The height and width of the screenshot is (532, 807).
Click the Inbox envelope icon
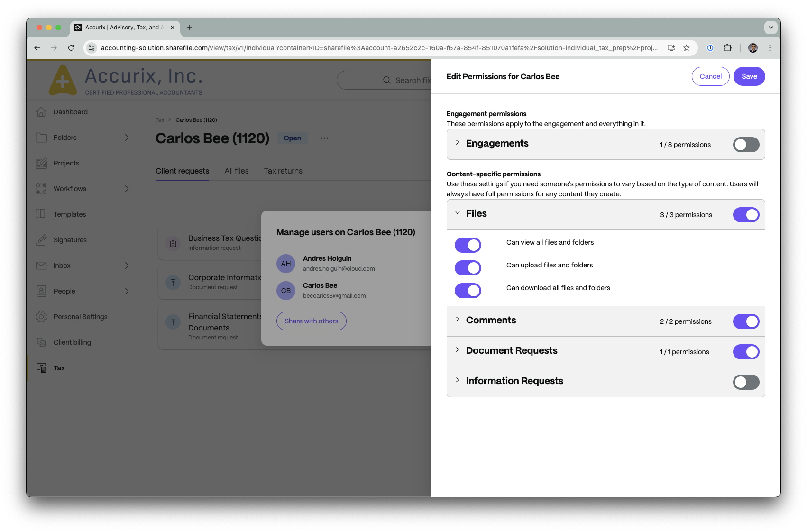[x=41, y=266]
